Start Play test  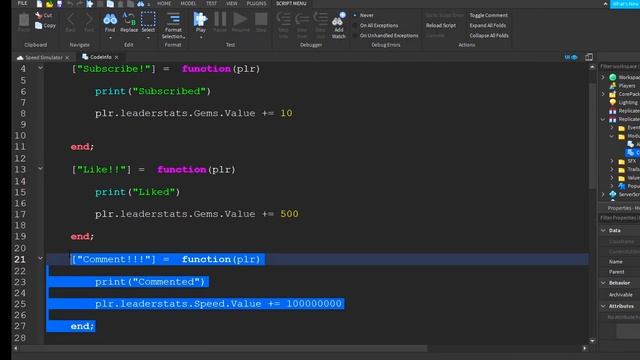tap(200, 19)
